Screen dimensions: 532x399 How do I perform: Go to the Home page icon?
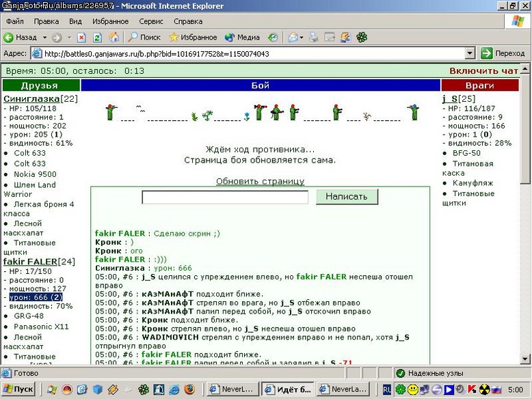(114, 38)
